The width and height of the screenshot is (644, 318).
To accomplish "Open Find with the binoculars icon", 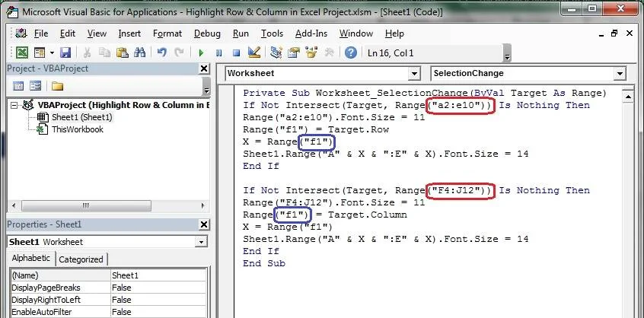I will [139, 52].
